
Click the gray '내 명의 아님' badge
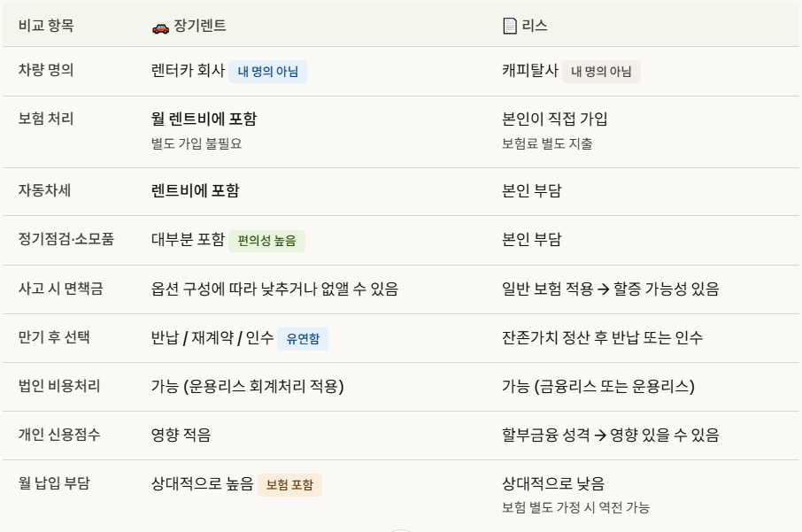[601, 72]
